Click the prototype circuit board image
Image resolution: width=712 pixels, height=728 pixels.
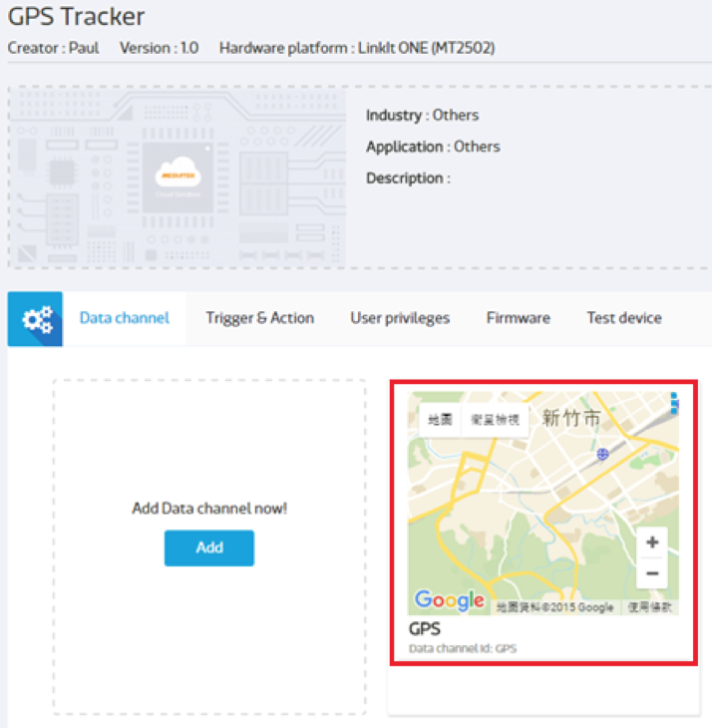[178, 179]
